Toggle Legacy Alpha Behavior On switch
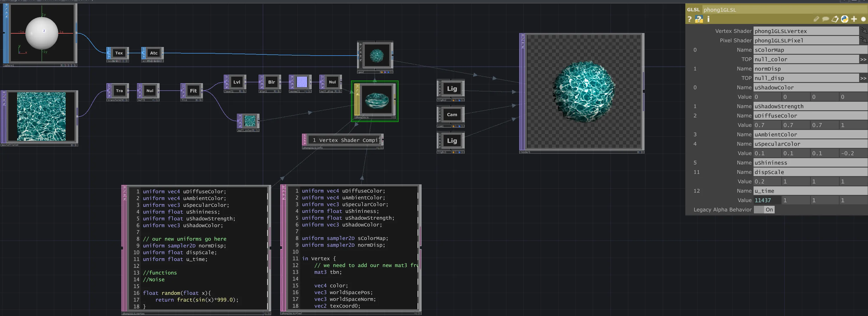 click(x=764, y=210)
